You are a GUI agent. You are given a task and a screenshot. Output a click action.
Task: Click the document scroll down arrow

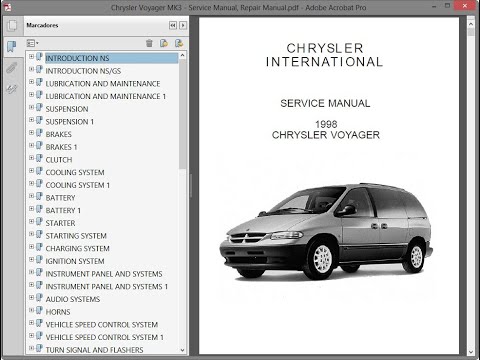click(471, 351)
